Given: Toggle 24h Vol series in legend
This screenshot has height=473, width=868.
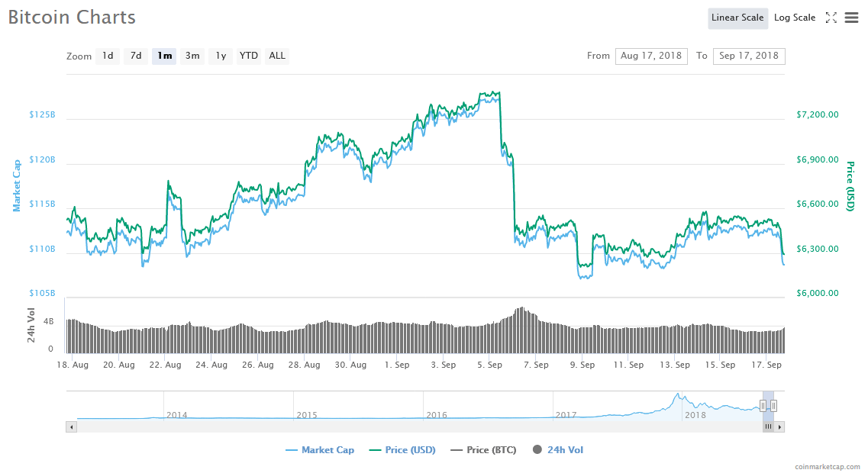Looking at the screenshot, I should pyautogui.click(x=558, y=450).
